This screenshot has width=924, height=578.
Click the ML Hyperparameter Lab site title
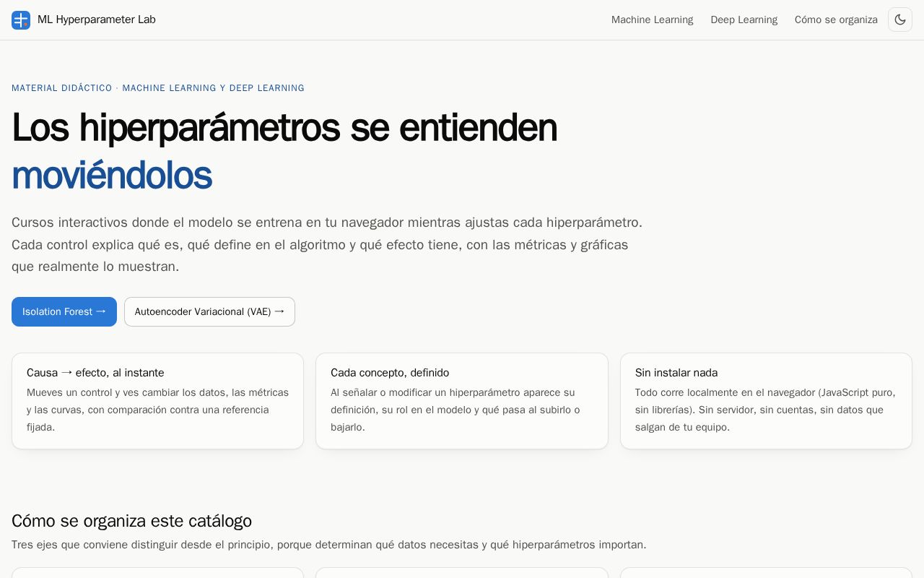point(97,20)
